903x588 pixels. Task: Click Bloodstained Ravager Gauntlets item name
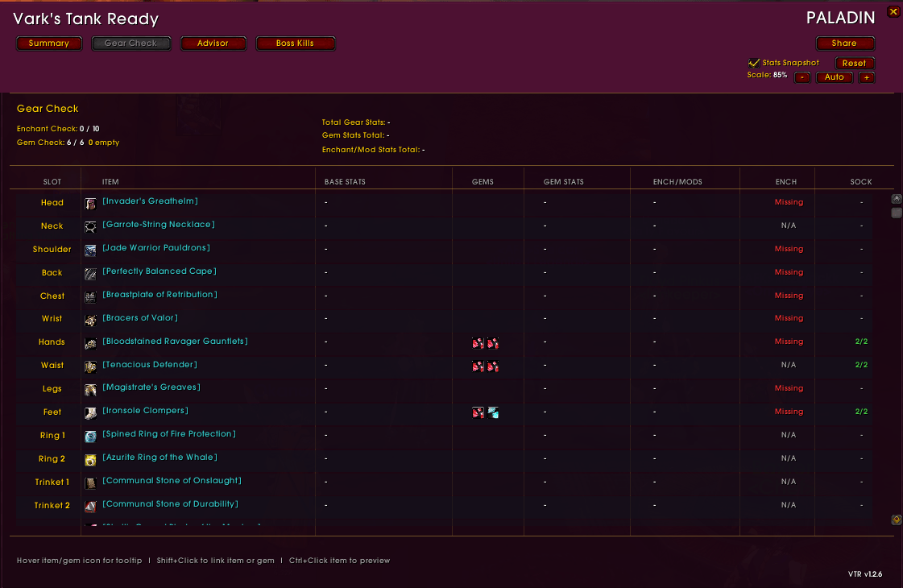click(x=175, y=341)
